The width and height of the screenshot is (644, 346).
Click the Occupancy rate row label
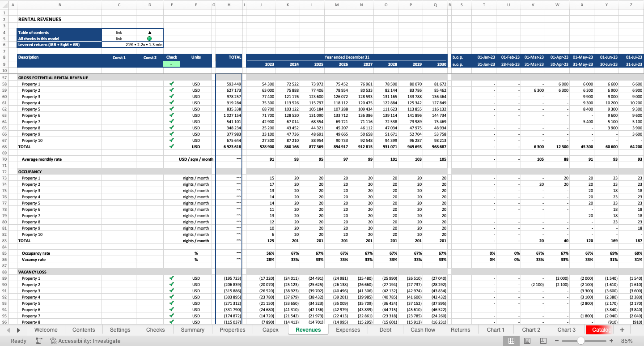coord(36,253)
